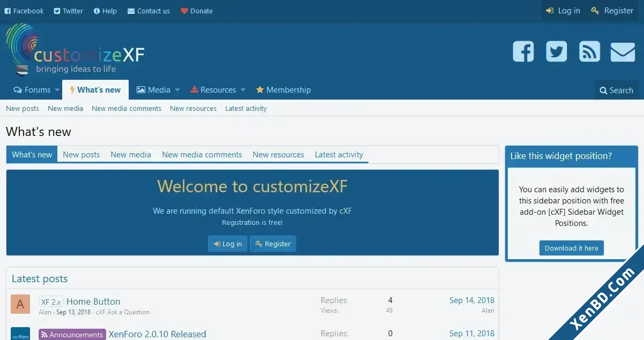The width and height of the screenshot is (644, 340).
Task: Click New resources in sub-navigation bar
Action: [193, 108]
